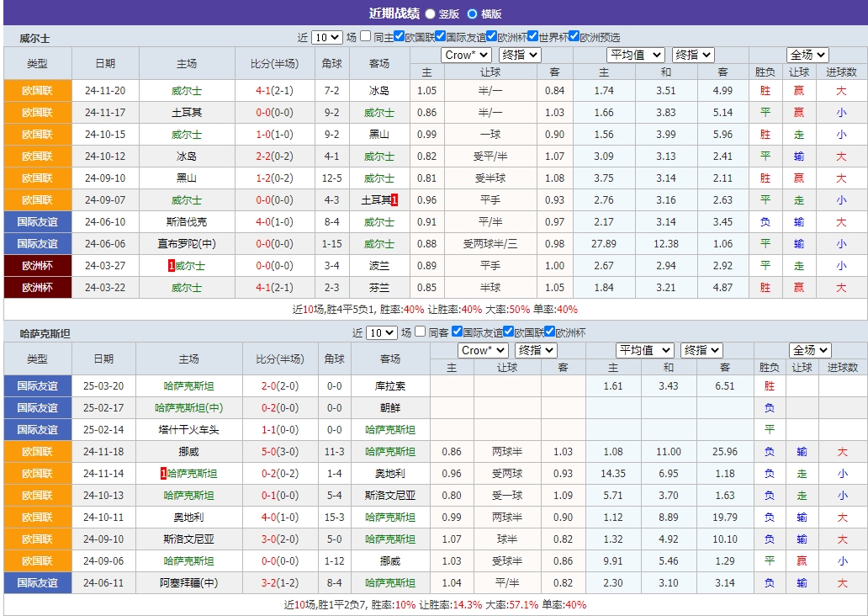Click the 威尔士 team link in the 24-11-20 row

(x=187, y=90)
